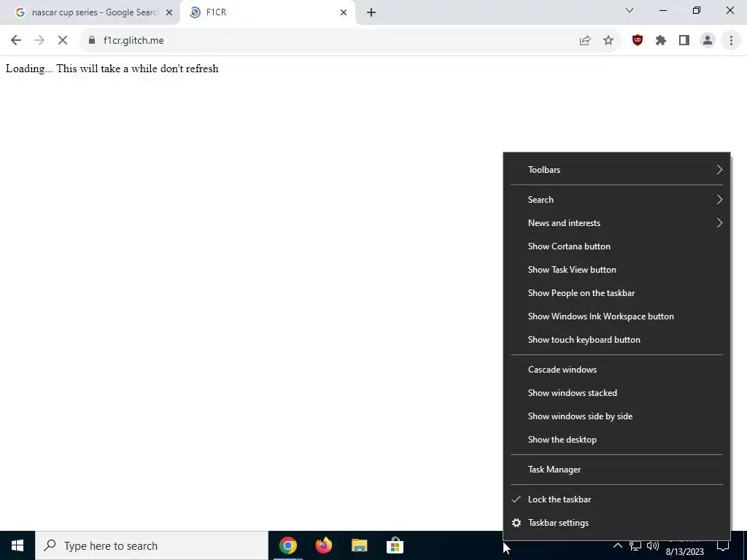Open tab search chevron in title bar

[630, 10]
